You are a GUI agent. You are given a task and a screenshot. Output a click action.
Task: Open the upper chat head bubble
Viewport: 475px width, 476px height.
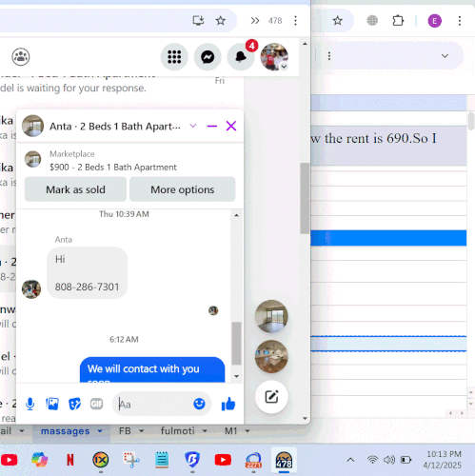(x=271, y=316)
